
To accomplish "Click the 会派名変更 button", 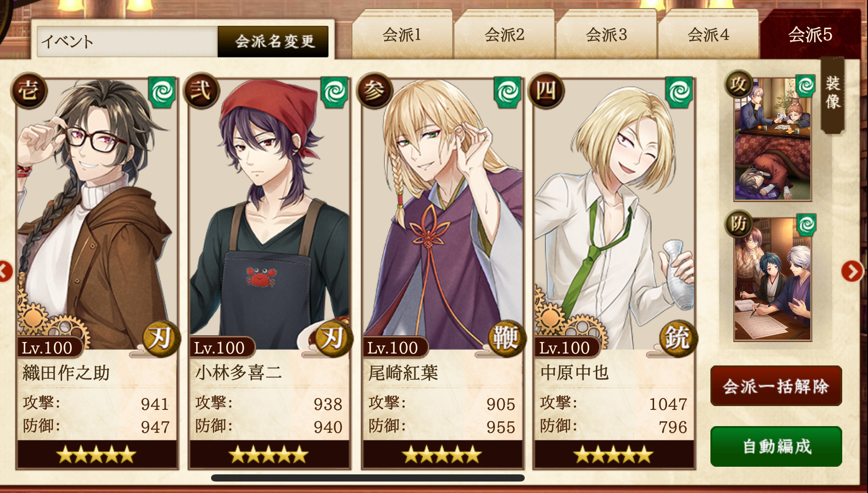I will (274, 42).
